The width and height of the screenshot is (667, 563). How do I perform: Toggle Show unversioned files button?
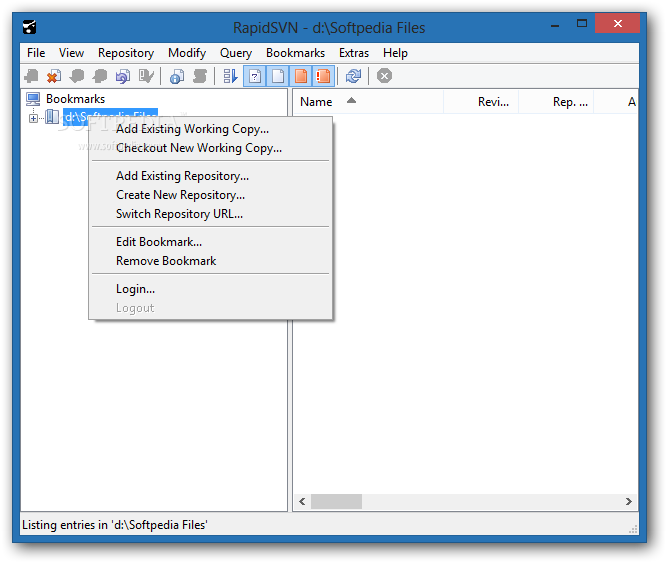click(255, 76)
